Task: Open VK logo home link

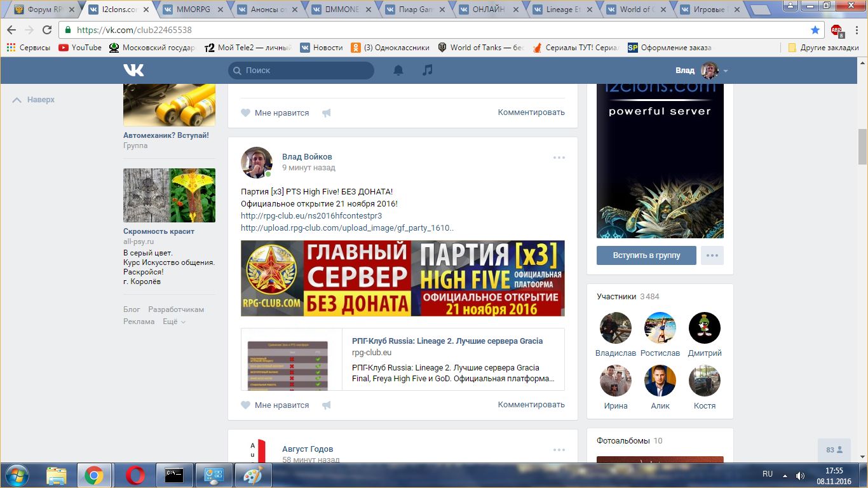Action: tap(133, 71)
